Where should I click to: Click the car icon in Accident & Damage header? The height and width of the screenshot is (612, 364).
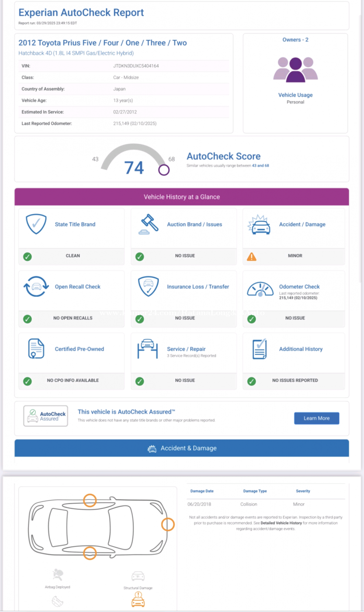152,449
